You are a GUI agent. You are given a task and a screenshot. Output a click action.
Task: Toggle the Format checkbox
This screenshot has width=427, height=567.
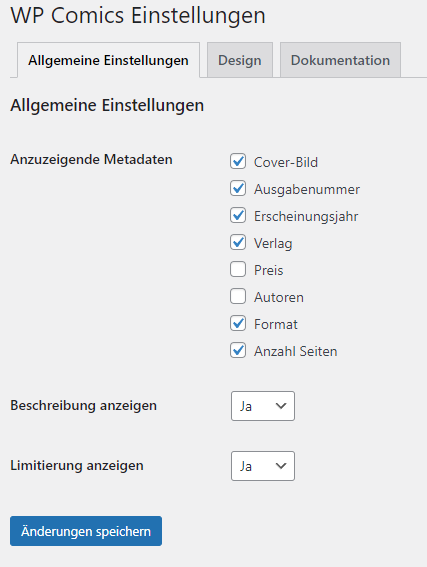[238, 323]
